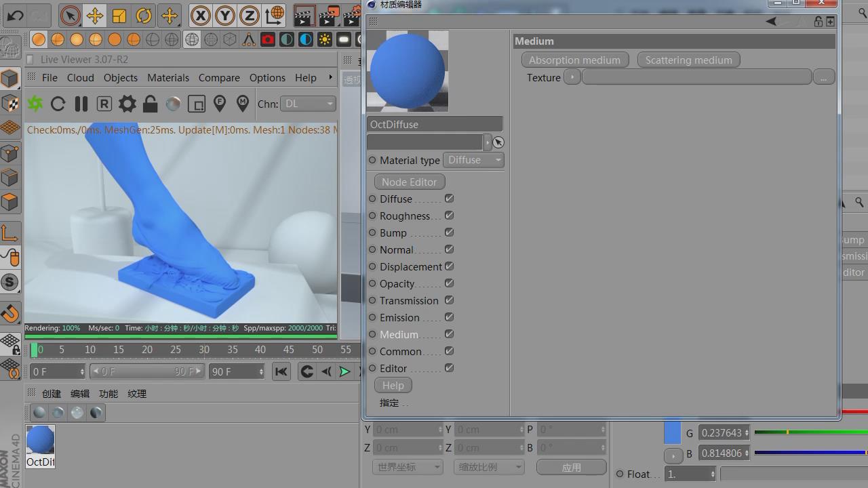
Task: Click the red camera icon in toolbar
Action: pyautogui.click(x=268, y=39)
